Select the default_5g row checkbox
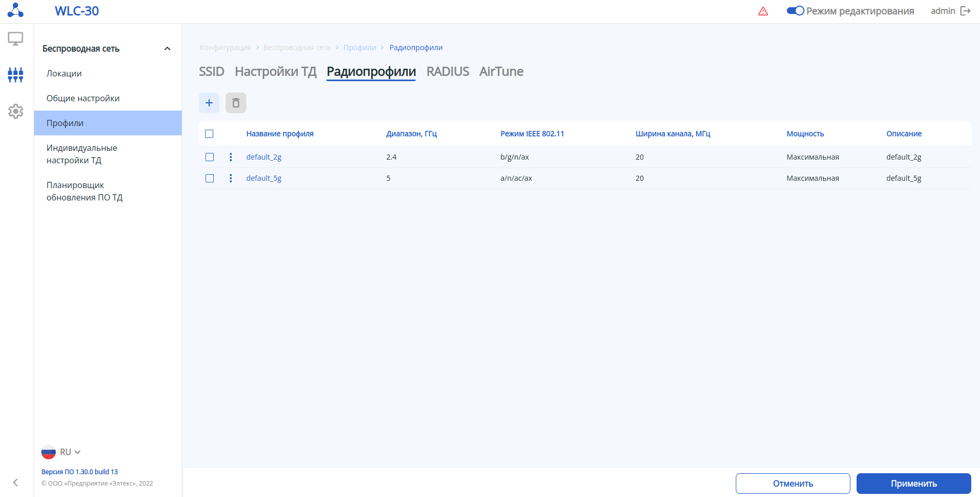This screenshot has width=980, height=497. tap(210, 178)
